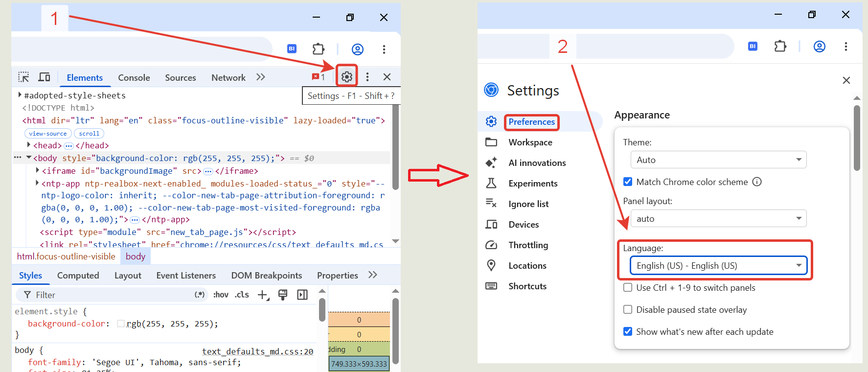The height and width of the screenshot is (372, 868).
Task: Select body in the breadcrumb bar
Action: tap(136, 256)
